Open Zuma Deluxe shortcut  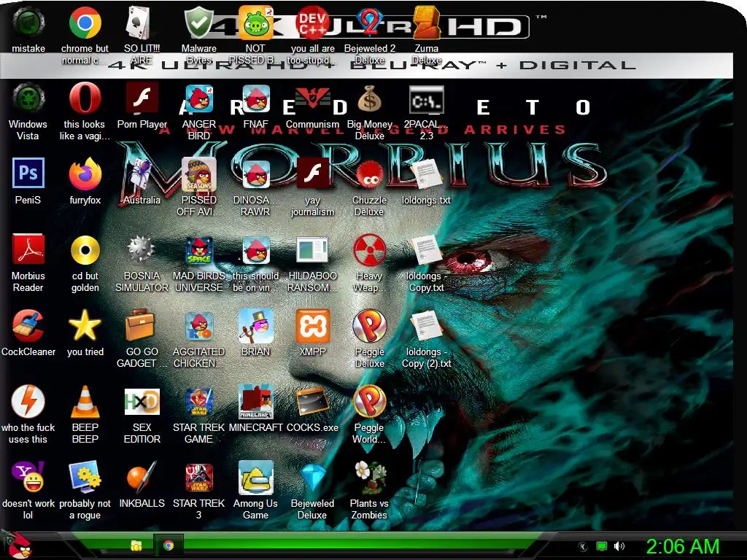click(x=426, y=23)
